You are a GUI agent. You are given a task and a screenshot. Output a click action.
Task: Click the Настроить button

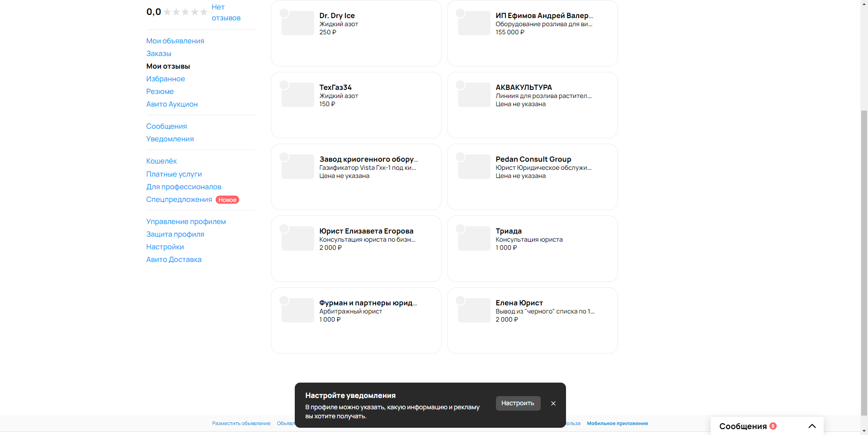coord(518,403)
